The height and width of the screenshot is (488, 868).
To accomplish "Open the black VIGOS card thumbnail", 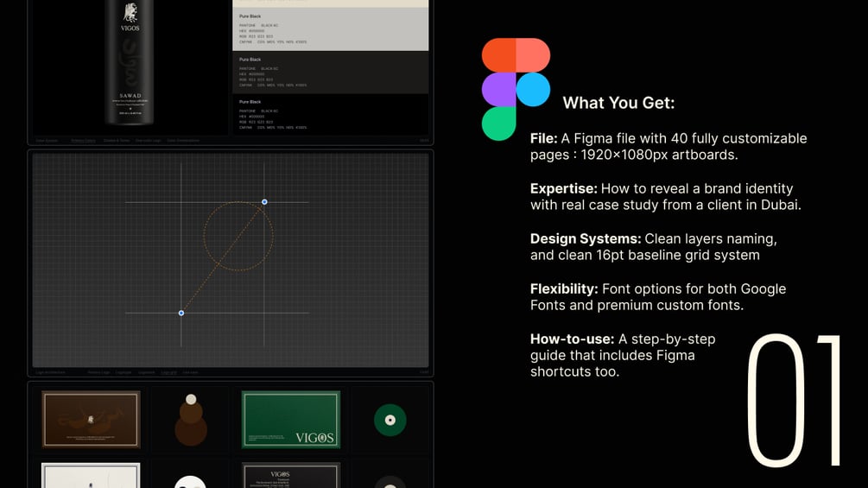I will (x=290, y=475).
